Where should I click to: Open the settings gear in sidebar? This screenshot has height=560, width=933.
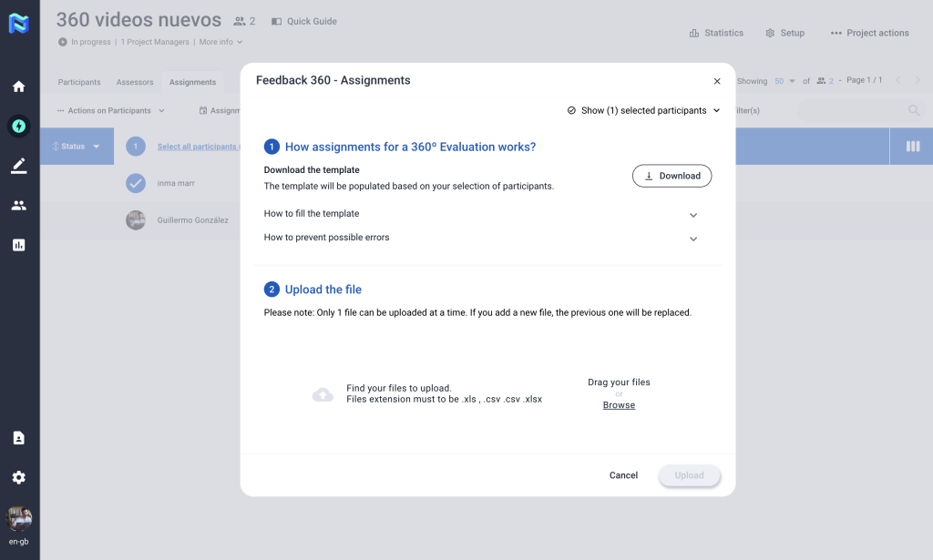[x=18, y=477]
